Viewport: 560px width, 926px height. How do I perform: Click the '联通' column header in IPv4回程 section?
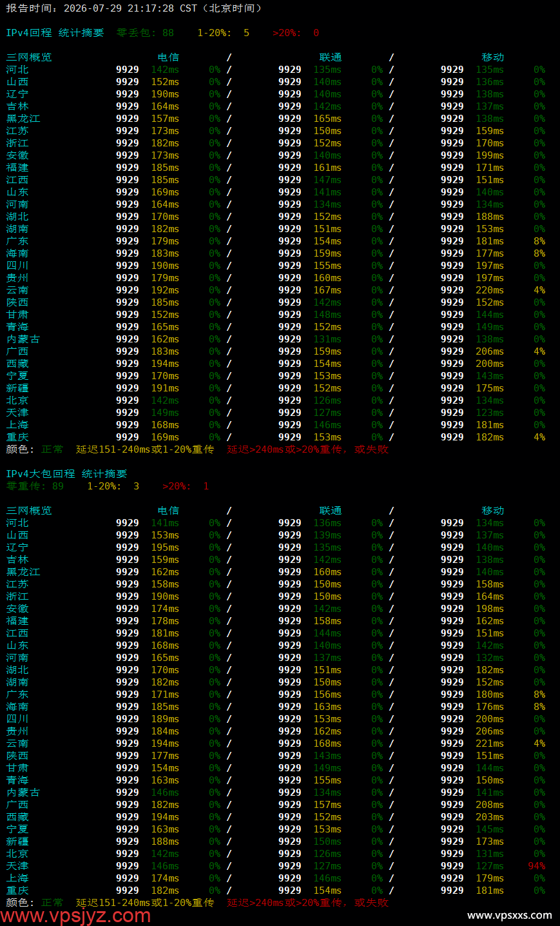click(331, 57)
